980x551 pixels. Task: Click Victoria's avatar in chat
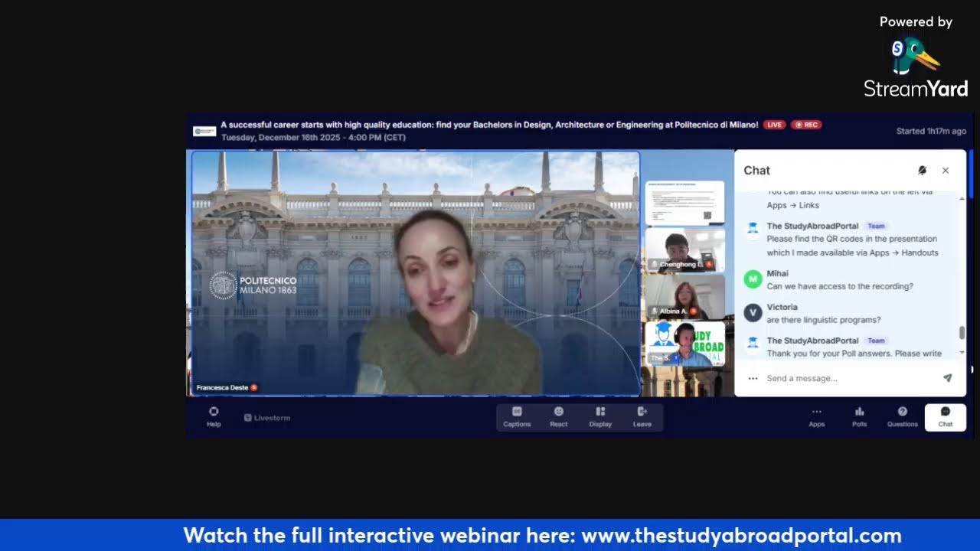click(x=753, y=312)
